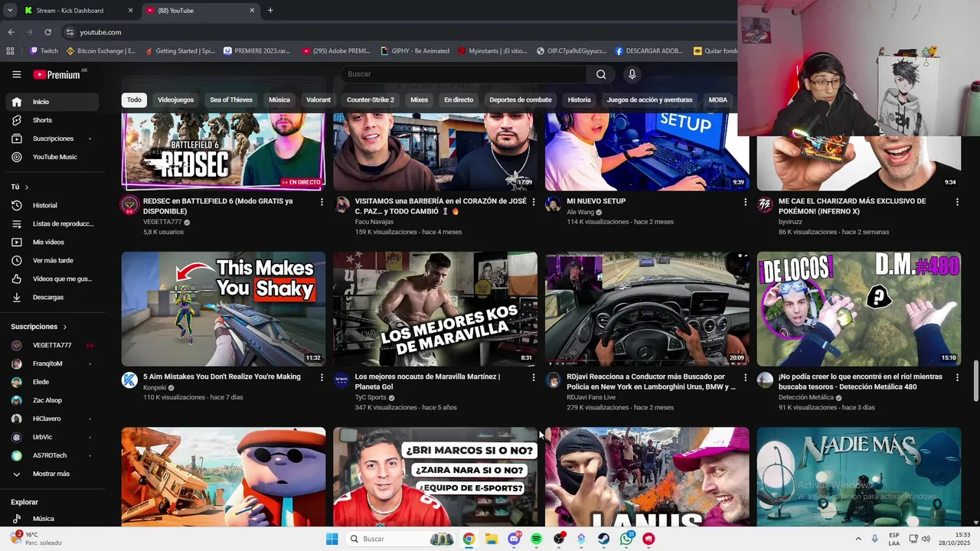Open more options for RDjavi video

coord(746,377)
